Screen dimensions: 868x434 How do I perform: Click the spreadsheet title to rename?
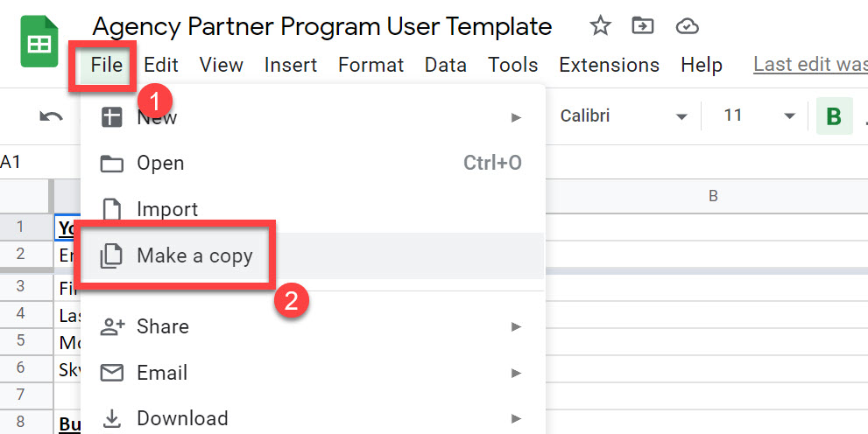(321, 26)
